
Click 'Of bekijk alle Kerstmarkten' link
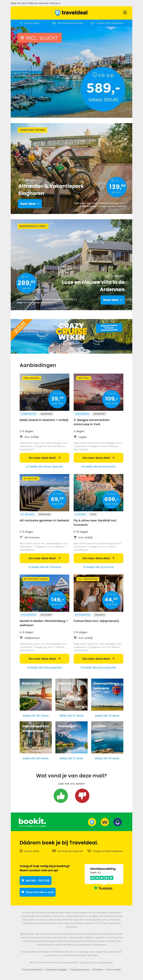point(98,466)
